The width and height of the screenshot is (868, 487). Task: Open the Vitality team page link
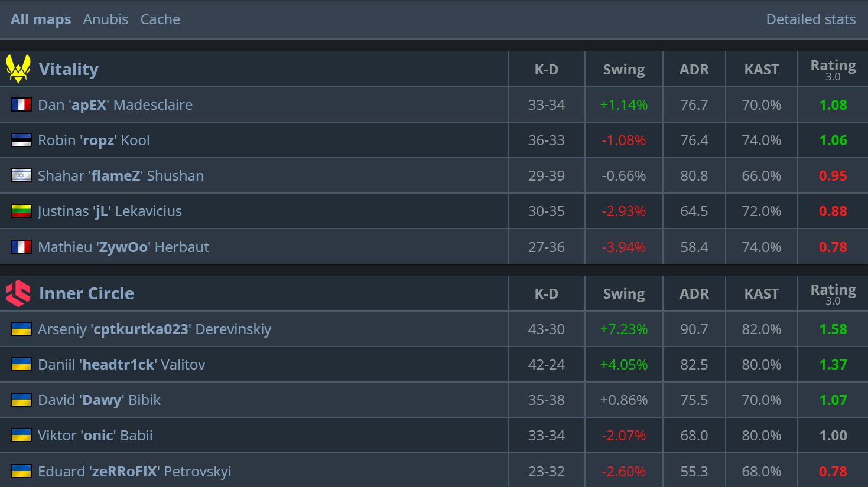click(69, 69)
